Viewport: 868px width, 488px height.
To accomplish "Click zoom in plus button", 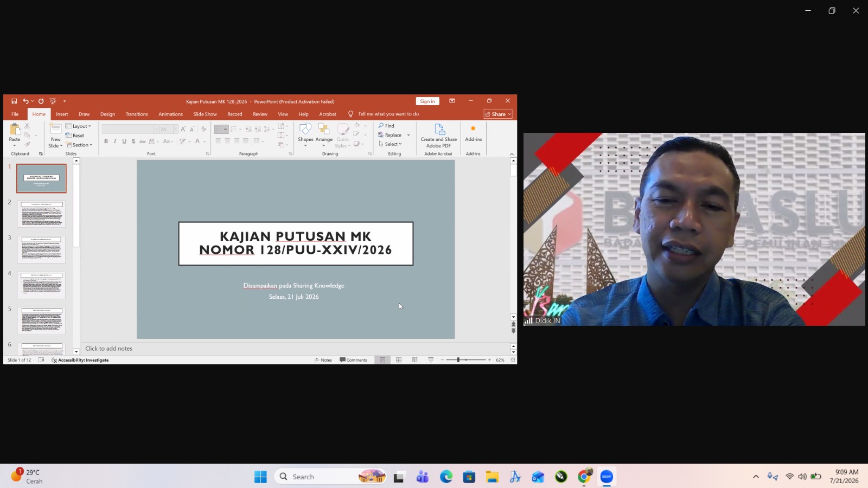I will coord(489,360).
